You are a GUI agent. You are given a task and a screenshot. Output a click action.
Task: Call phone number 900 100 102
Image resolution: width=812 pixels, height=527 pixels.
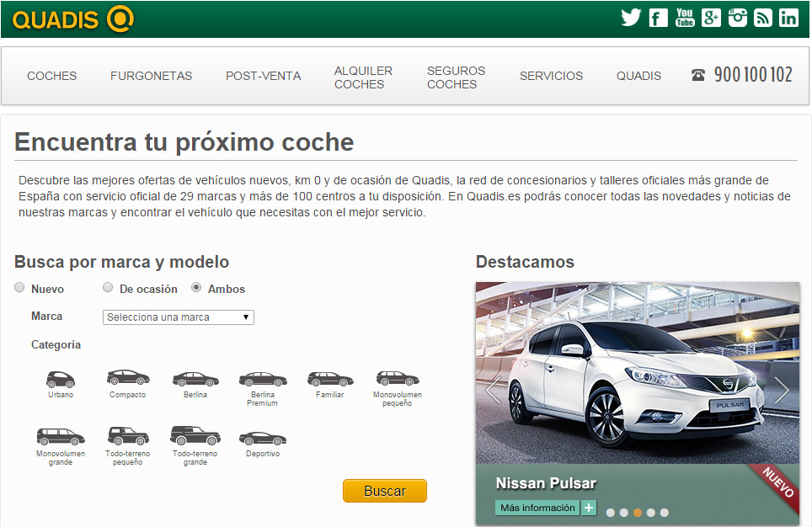(753, 75)
